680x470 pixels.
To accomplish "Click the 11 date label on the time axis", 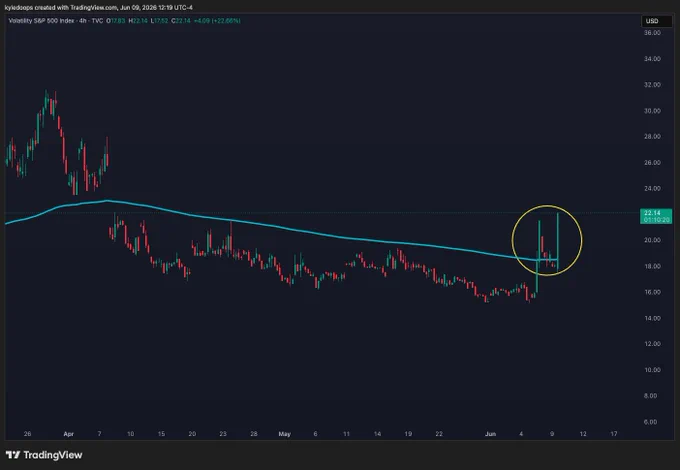I will [x=346, y=434].
